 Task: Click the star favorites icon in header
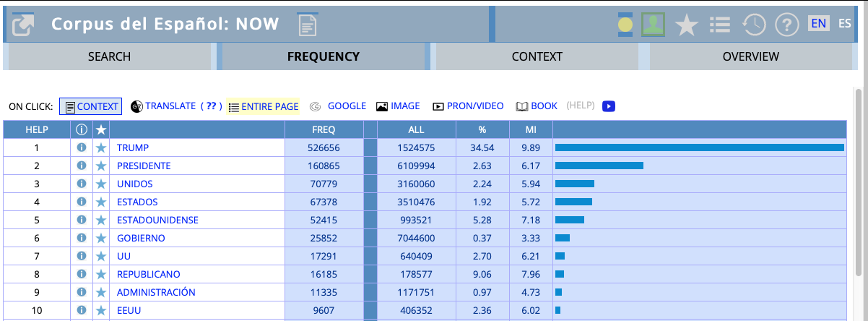(x=687, y=25)
